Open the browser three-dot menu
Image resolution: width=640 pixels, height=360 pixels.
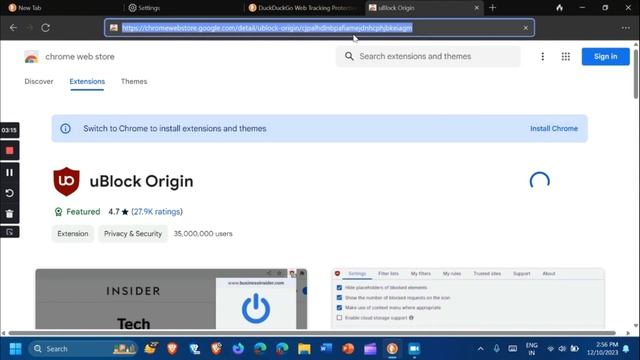[x=625, y=28]
